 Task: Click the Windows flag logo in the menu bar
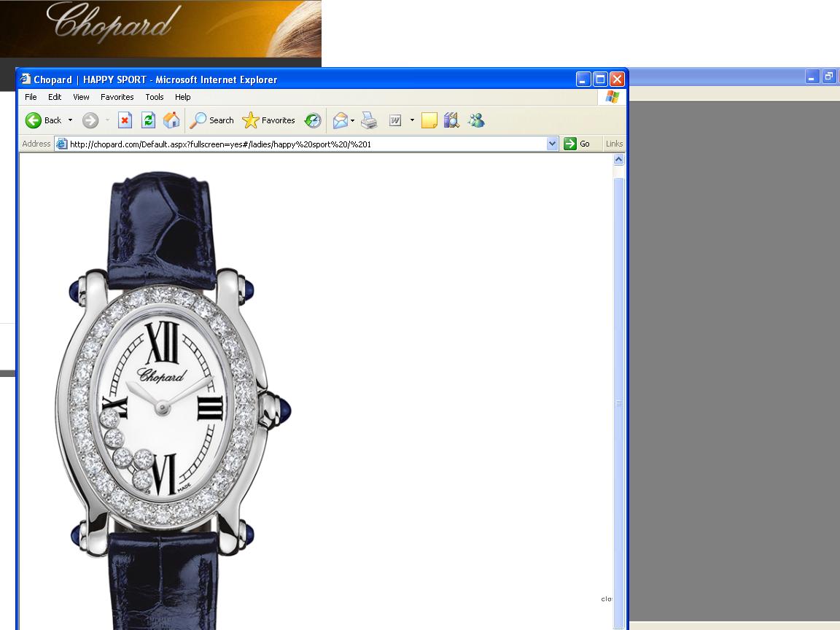click(x=612, y=97)
